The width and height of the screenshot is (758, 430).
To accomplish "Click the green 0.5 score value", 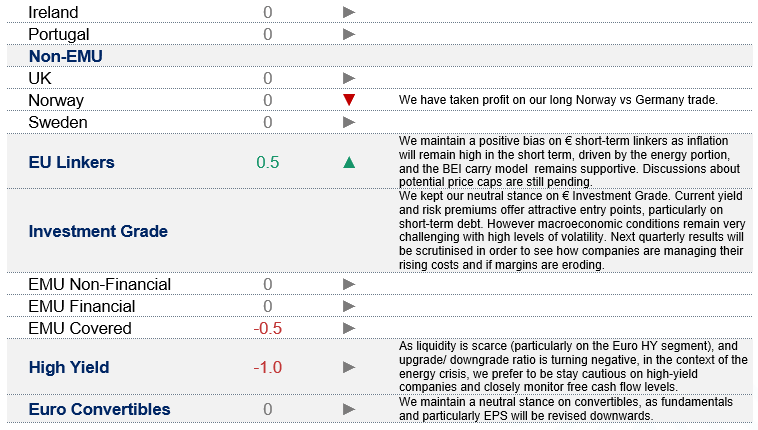I will (x=267, y=162).
